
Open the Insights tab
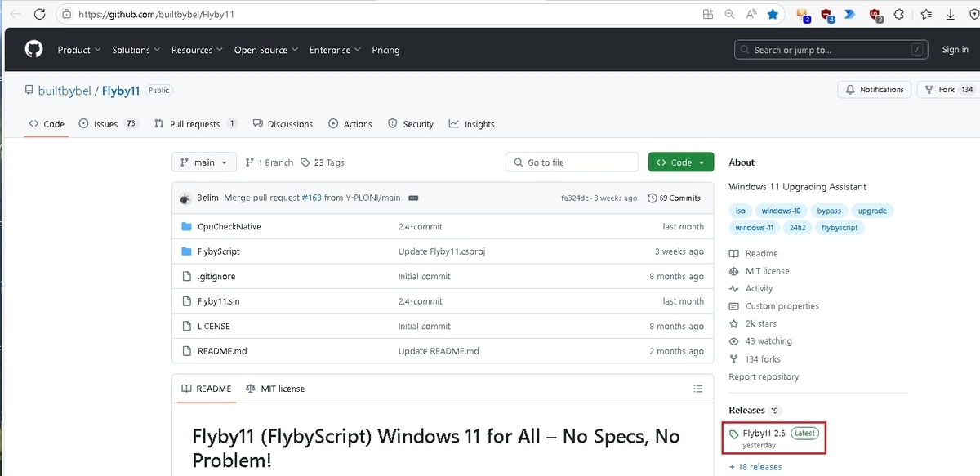click(471, 124)
